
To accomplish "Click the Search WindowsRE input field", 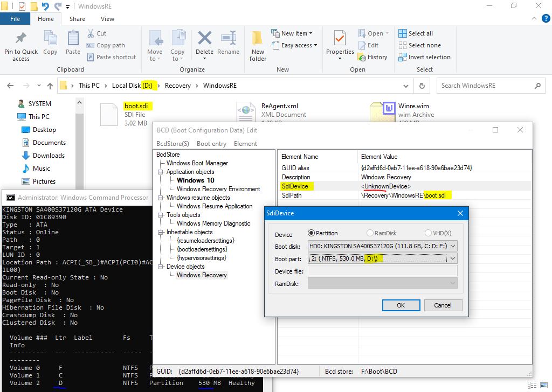I will pyautogui.click(x=485, y=86).
